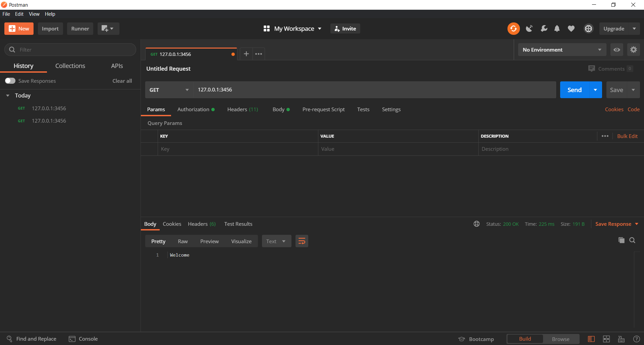Click the environment quick look eye
Image resolution: width=644 pixels, height=345 pixels.
coord(617,50)
